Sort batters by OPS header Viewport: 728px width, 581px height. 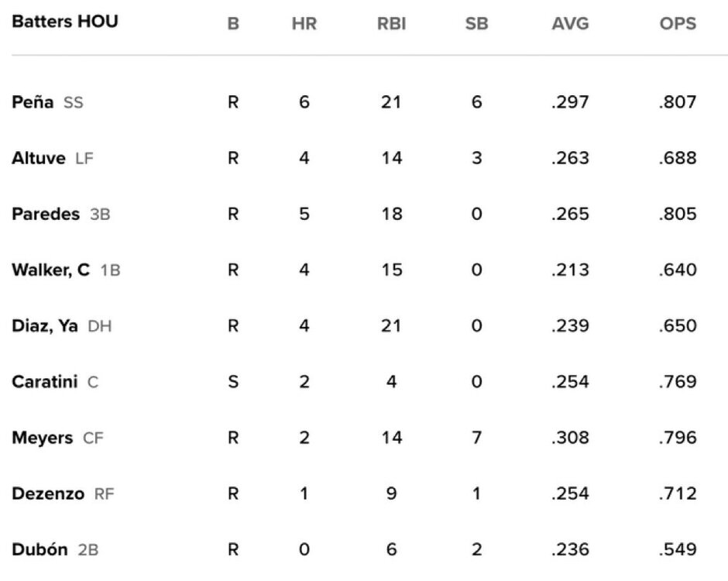(x=678, y=24)
